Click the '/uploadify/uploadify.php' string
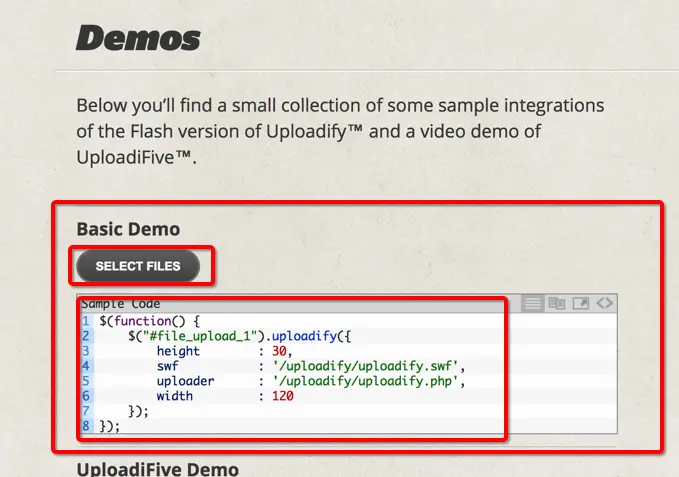The image size is (679, 477). point(365,381)
